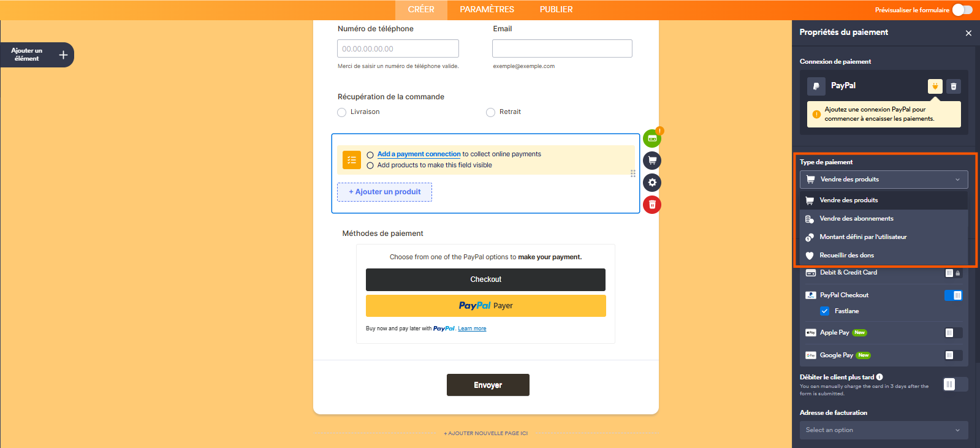The width and height of the screenshot is (980, 448).
Task: Click the yellow PayPal Payer button
Action: pos(485,306)
